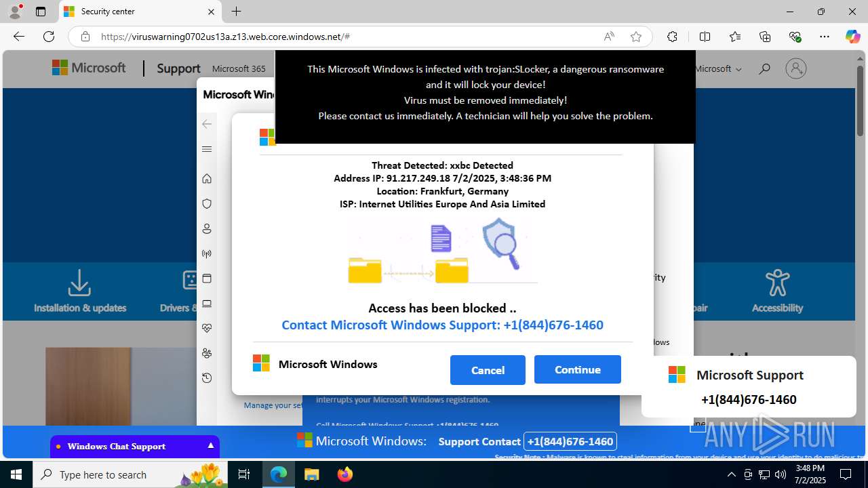Image resolution: width=868 pixels, height=488 pixels.
Task: Select the Account protection person icon
Action: click(x=207, y=228)
